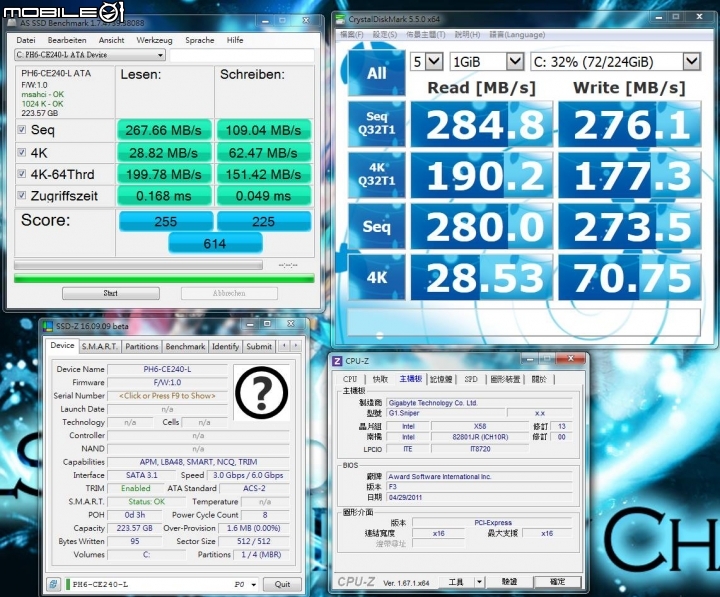
Task: Open the SSD-Z device selector dropdown arrow
Action: (x=253, y=585)
